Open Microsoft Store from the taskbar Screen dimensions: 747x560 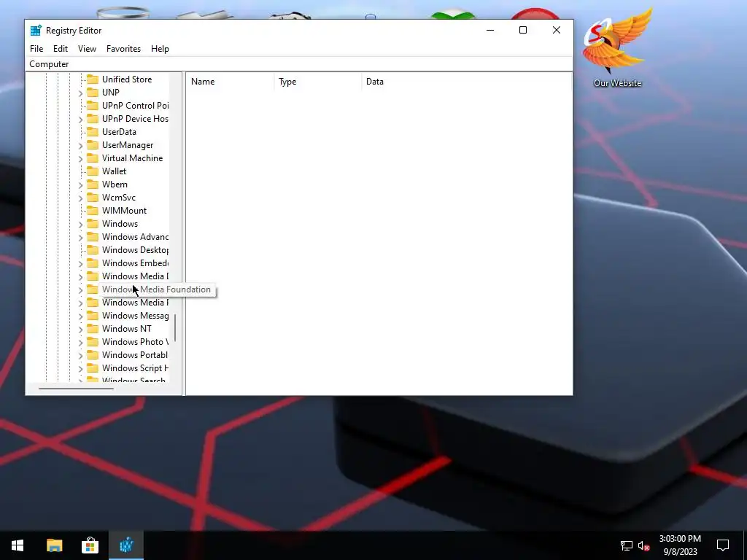point(90,545)
